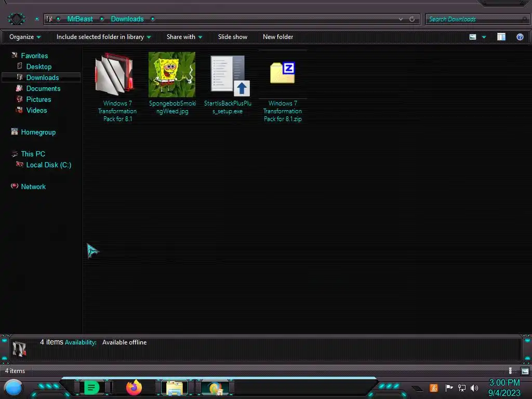Open the installer taskbar icon
The image size is (532, 399).
coord(216,388)
